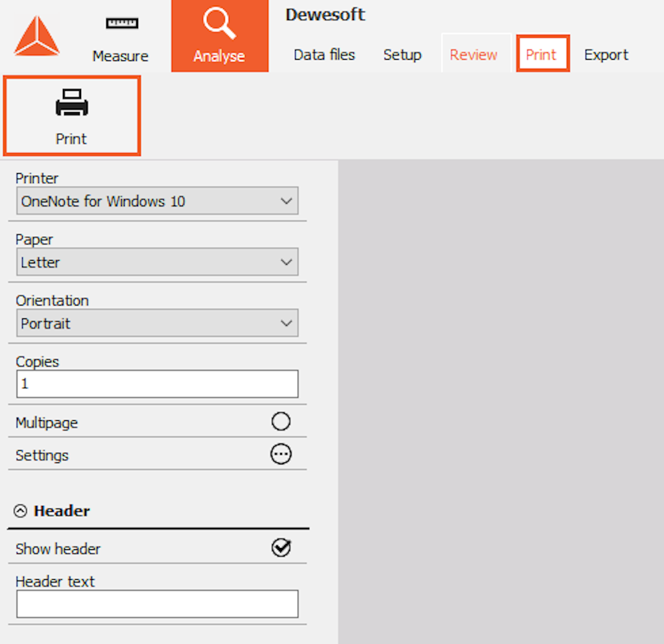Click the large Print printer button
Image resolution: width=664 pixels, height=644 pixels.
click(71, 116)
